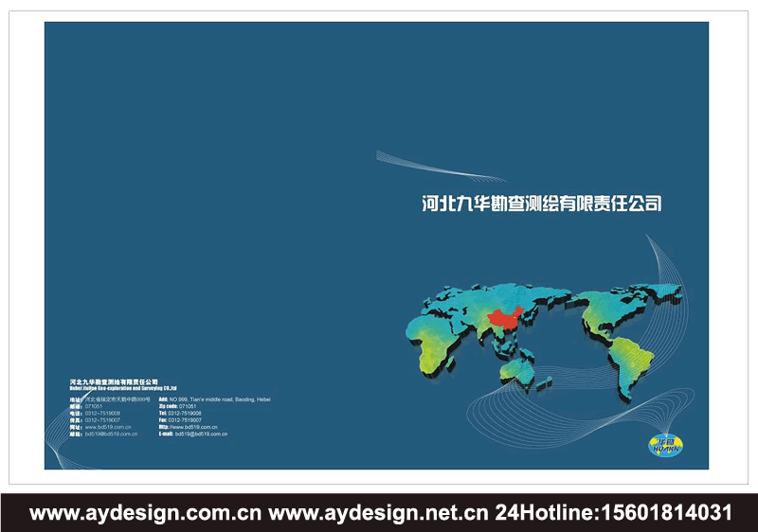758x532 pixels.
Task: Click the Huakan globe logo
Action: [x=667, y=446]
